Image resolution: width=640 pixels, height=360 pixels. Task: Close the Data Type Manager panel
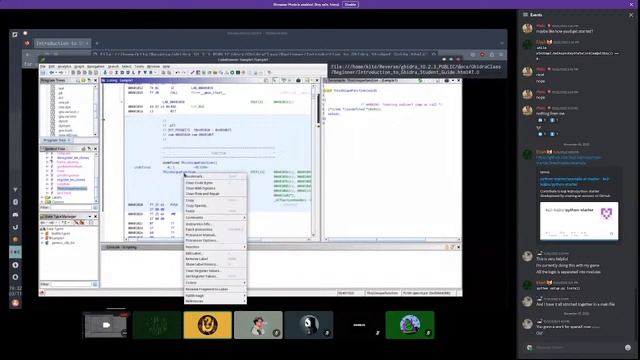click(96, 216)
